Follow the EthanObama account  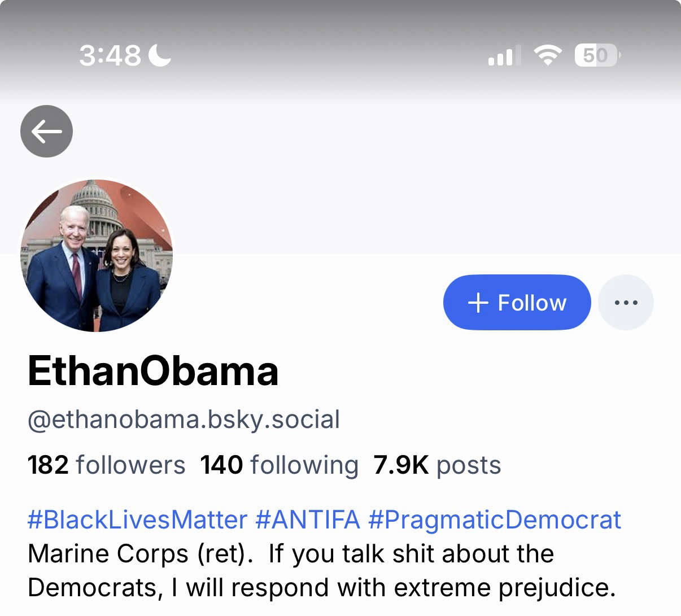517,303
